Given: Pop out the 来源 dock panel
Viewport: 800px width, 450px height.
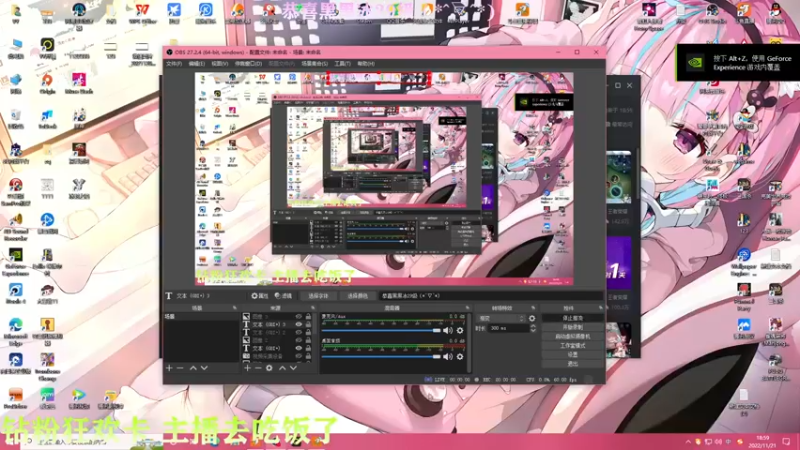Looking at the screenshot, I should pyautogui.click(x=313, y=308).
